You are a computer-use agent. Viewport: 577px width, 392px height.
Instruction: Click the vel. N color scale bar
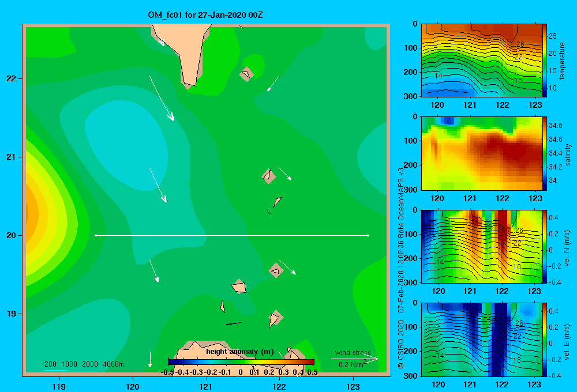click(x=545, y=246)
